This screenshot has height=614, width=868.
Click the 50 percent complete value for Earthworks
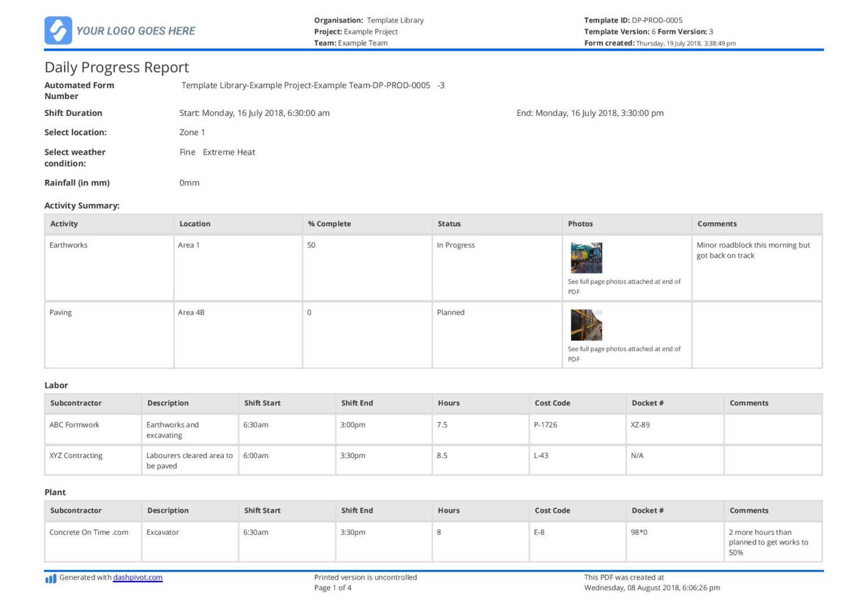coord(310,245)
